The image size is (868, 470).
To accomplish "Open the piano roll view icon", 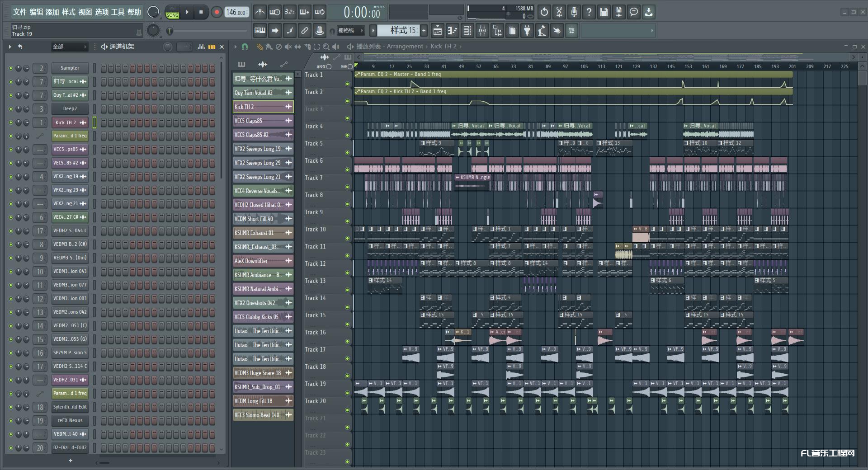I will (x=453, y=31).
